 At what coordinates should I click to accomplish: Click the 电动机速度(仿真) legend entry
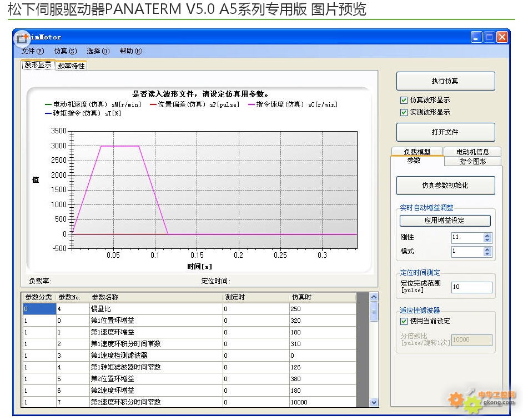93,104
